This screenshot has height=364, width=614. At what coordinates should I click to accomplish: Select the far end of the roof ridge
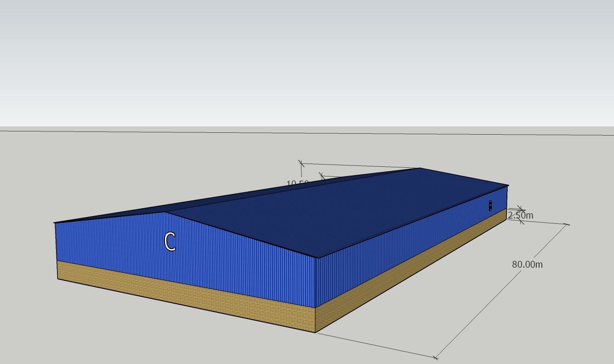click(420, 168)
